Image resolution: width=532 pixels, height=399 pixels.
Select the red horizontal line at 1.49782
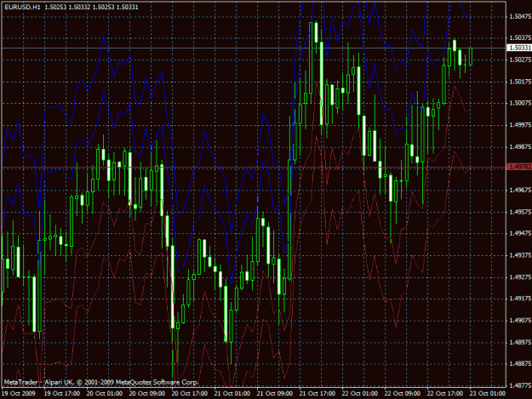pyautogui.click(x=254, y=168)
